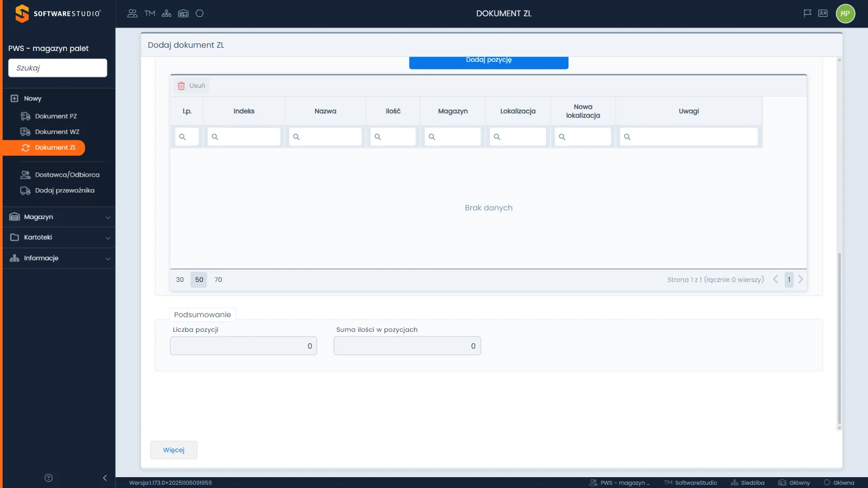This screenshot has height=488, width=868.
Task: Click the SoftwareStudio logo
Action: [x=58, y=14]
